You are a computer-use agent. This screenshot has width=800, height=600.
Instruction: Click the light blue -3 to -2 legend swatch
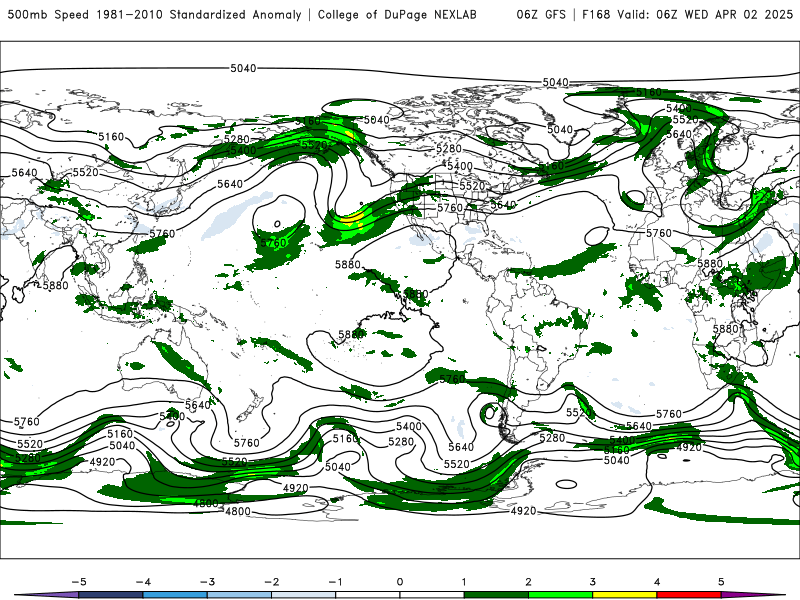tap(239, 595)
